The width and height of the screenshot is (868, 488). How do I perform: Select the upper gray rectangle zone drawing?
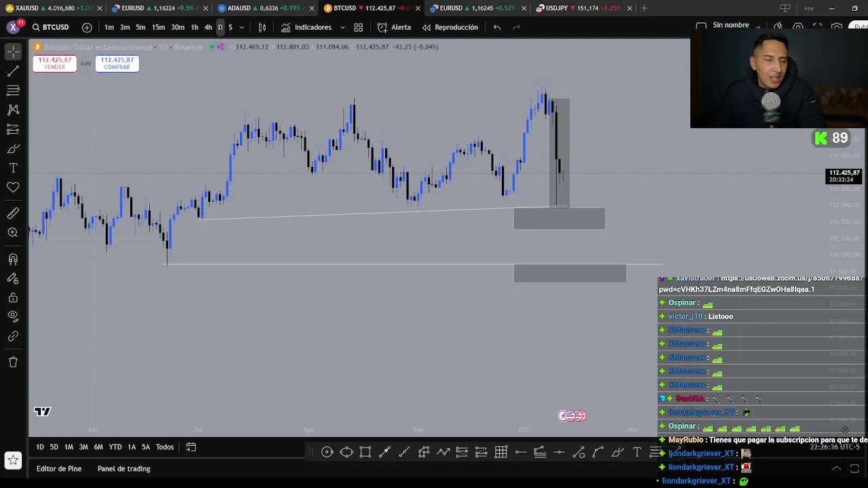point(559,219)
